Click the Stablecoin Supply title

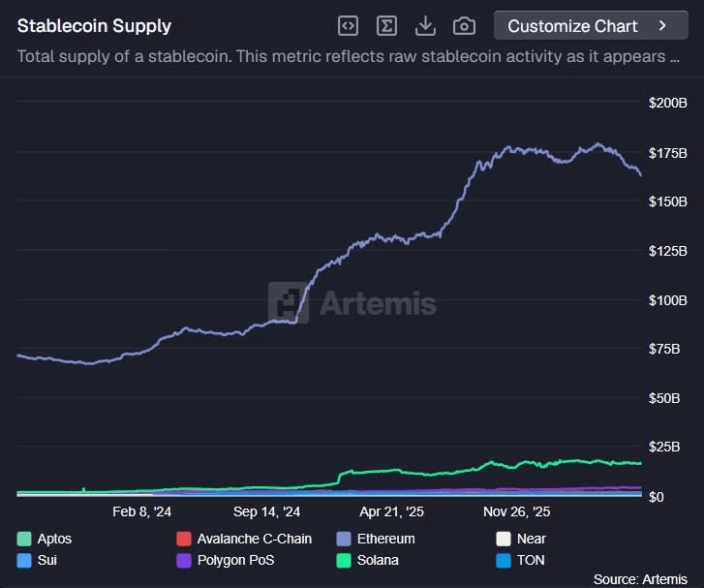[x=94, y=25]
